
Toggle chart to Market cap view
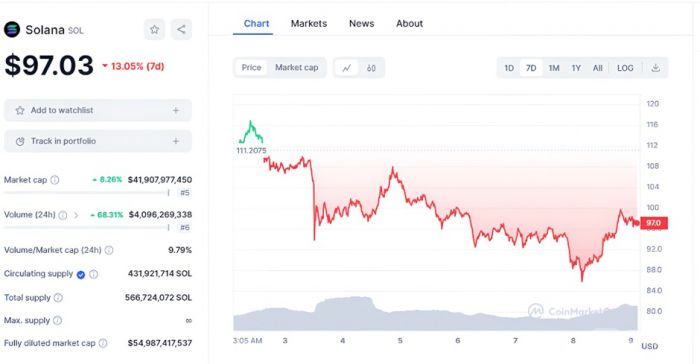coord(296,67)
